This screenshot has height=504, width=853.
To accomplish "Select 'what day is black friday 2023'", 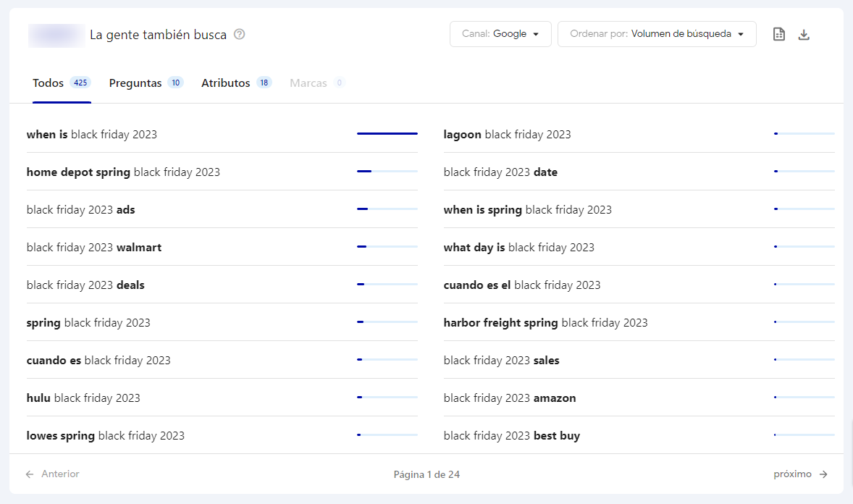I will pyautogui.click(x=519, y=247).
